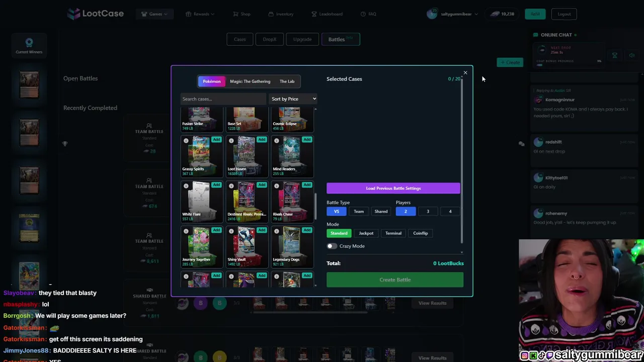Click the info icon on Shiny Vault case
The image size is (644, 362).
click(x=231, y=231)
